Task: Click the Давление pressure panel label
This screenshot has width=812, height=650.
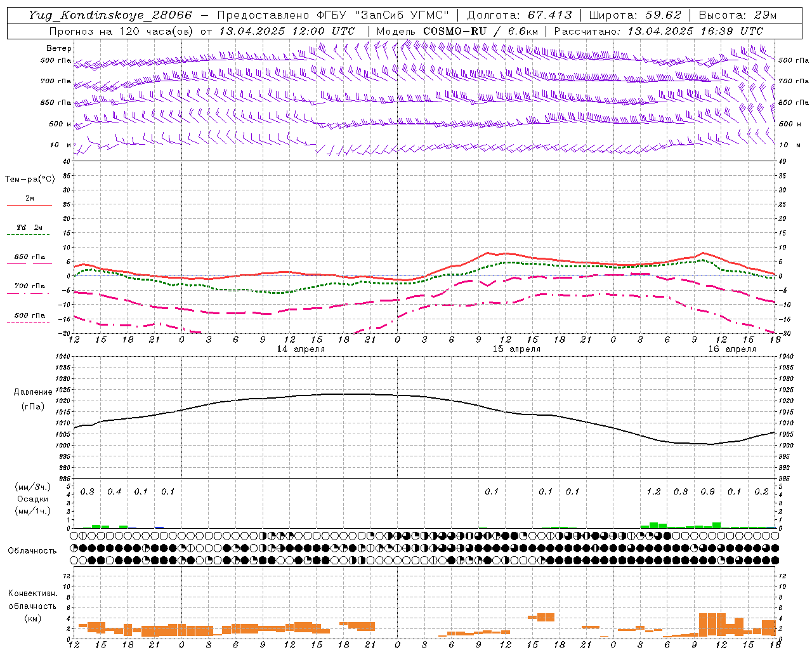Action: (33, 392)
